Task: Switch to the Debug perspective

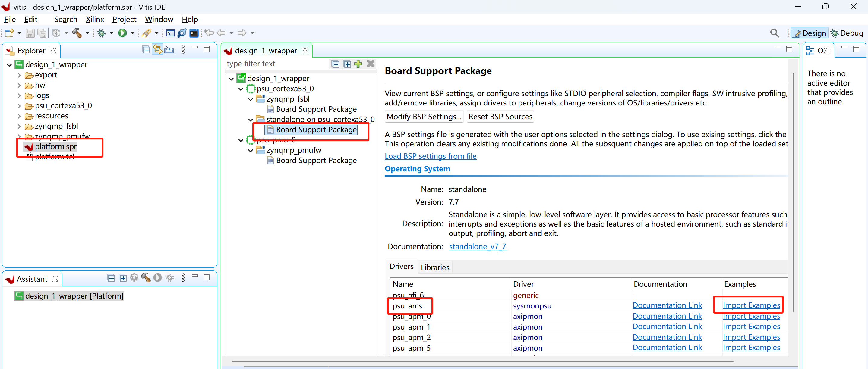Action: coord(847,33)
